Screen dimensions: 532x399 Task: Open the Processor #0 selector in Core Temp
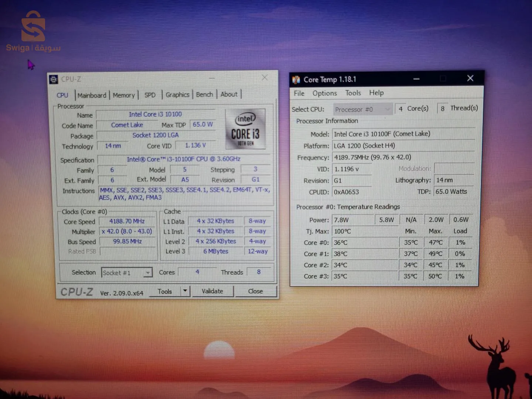387,109
